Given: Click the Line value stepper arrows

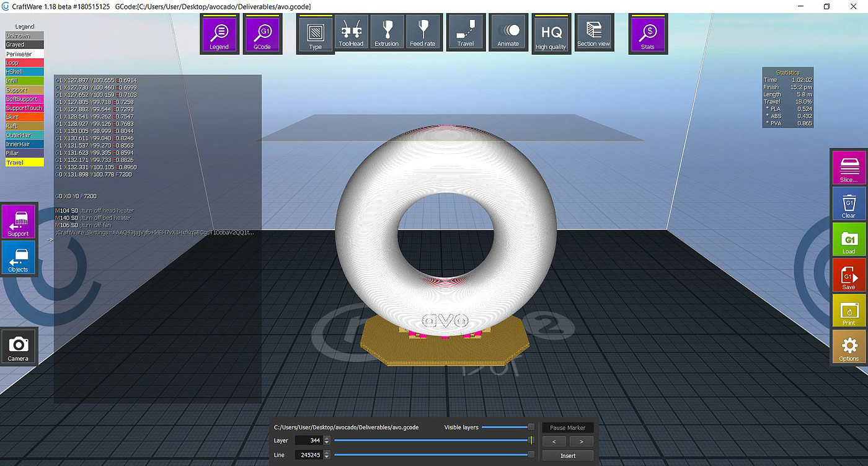Looking at the screenshot, I should [327, 455].
